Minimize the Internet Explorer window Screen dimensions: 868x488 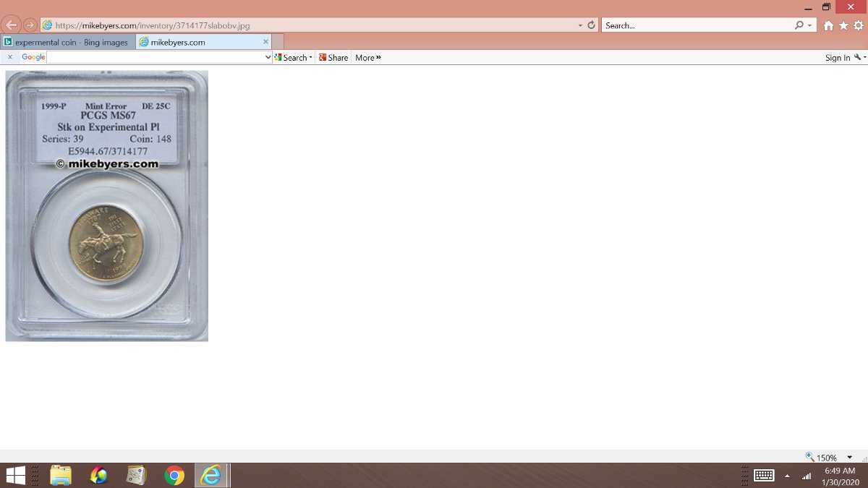tap(808, 7)
